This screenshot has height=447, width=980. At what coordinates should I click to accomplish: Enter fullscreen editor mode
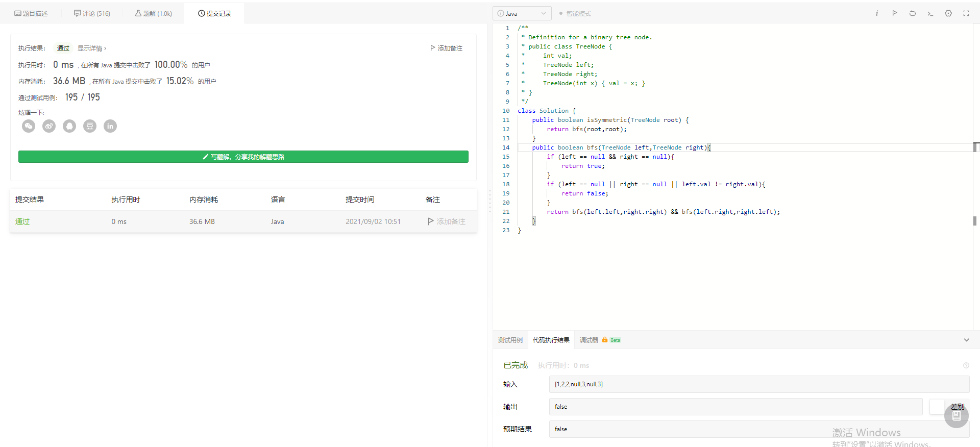(966, 13)
